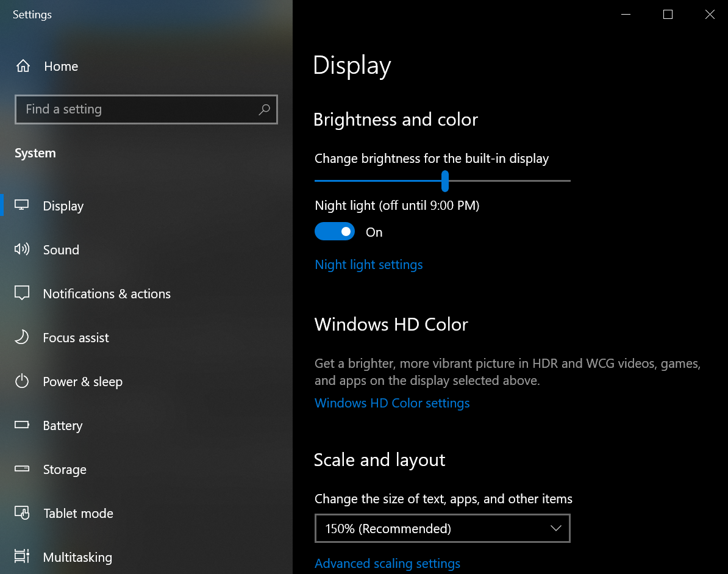Maximize the Settings window

click(x=668, y=15)
